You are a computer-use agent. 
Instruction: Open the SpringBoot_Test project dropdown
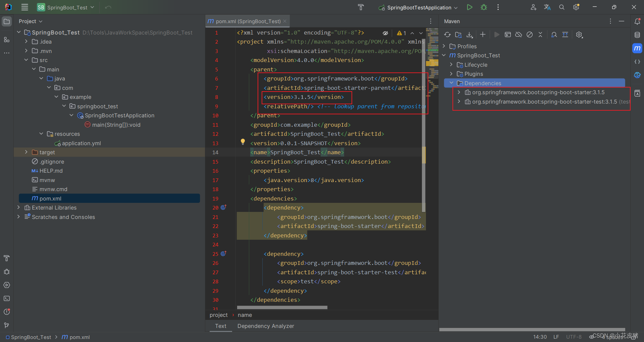(x=66, y=7)
